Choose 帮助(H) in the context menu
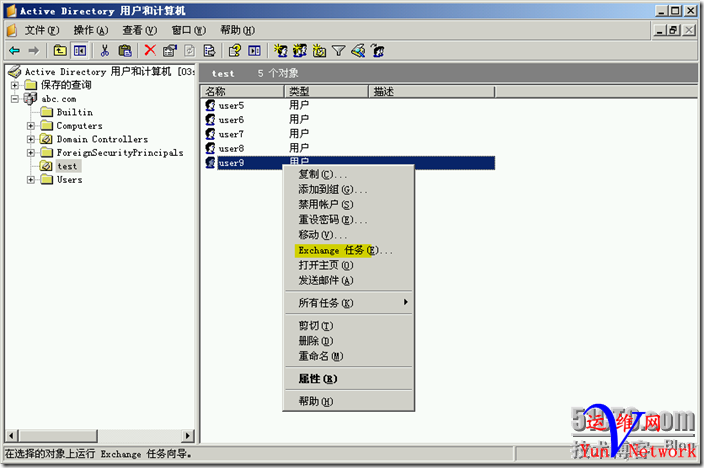This screenshot has width=704, height=468. (x=348, y=401)
